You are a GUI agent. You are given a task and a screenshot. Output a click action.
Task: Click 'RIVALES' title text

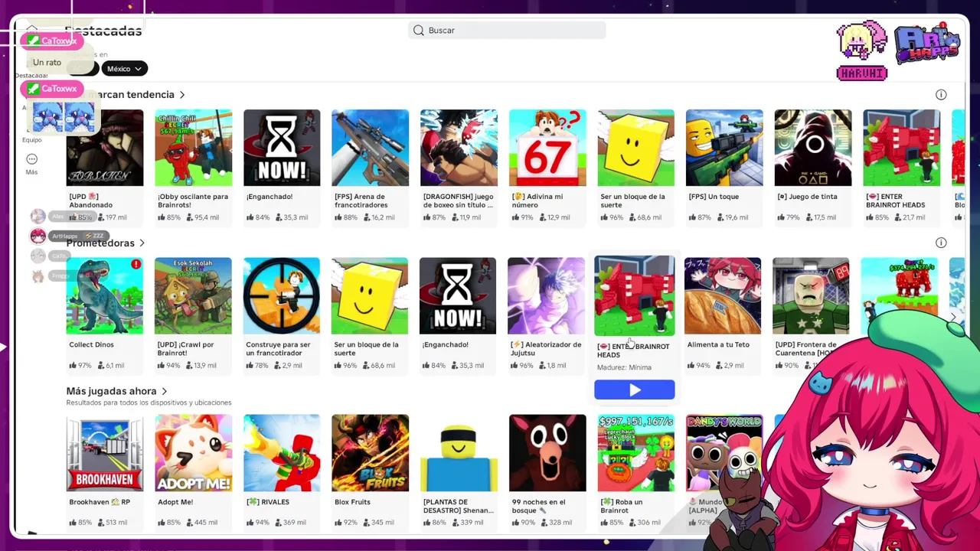point(268,502)
